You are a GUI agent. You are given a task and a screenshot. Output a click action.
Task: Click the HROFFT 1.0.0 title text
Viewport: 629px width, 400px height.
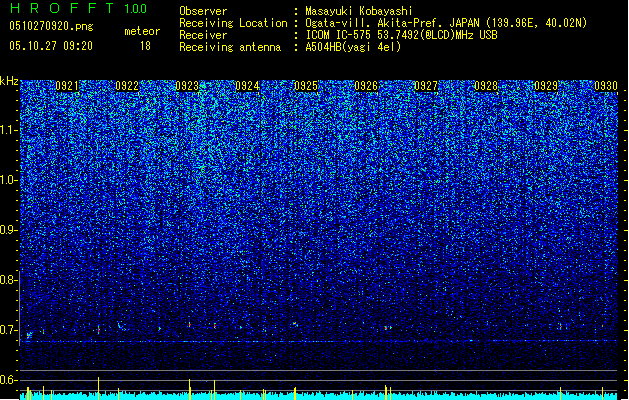point(79,8)
